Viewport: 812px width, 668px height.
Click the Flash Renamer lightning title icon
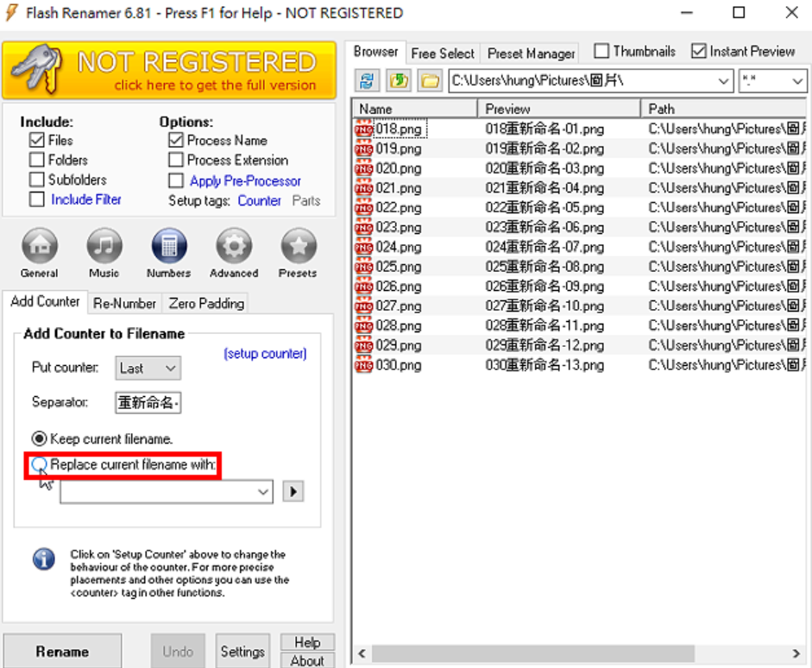(x=11, y=12)
